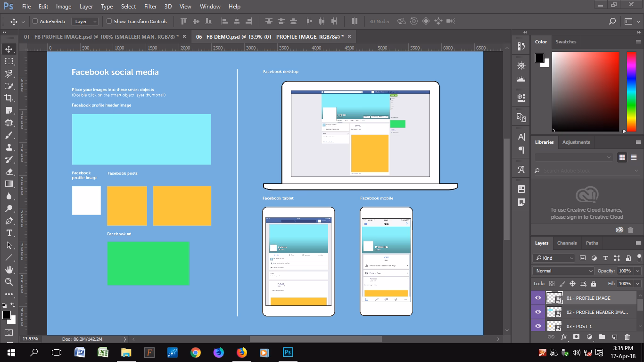Select the Crop tool

pyautogui.click(x=9, y=98)
